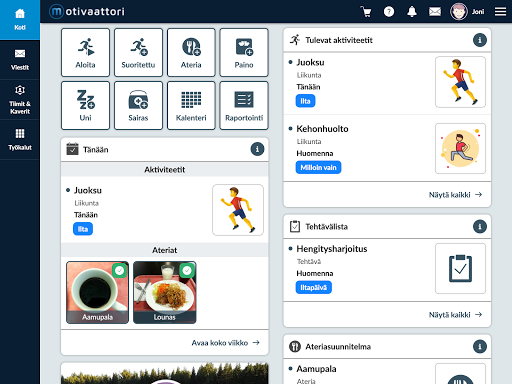Open the hamburger menu in top bar
The height and width of the screenshot is (384, 512).
(500, 12)
